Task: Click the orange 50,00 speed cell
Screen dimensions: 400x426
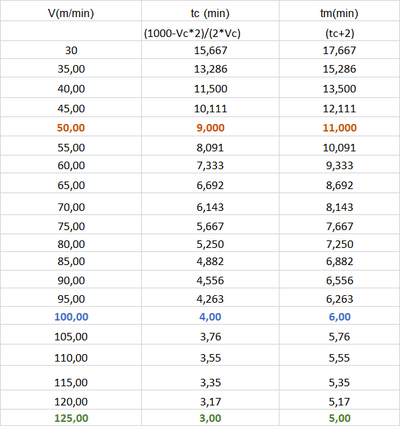Action: (71, 126)
